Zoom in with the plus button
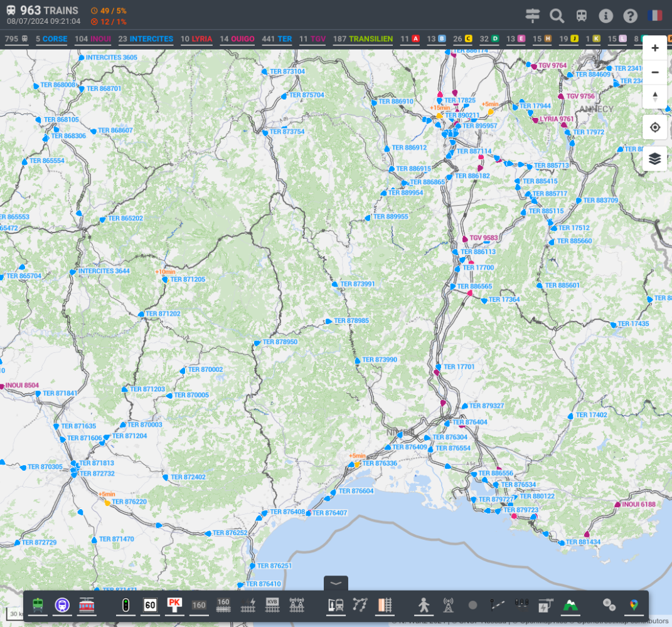This screenshot has height=627, width=672. (655, 48)
